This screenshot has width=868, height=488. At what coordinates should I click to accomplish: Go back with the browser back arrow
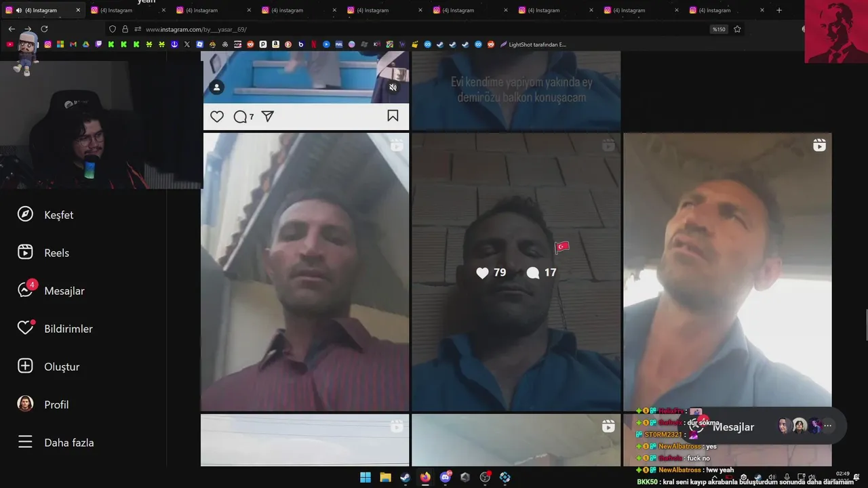pos(12,29)
